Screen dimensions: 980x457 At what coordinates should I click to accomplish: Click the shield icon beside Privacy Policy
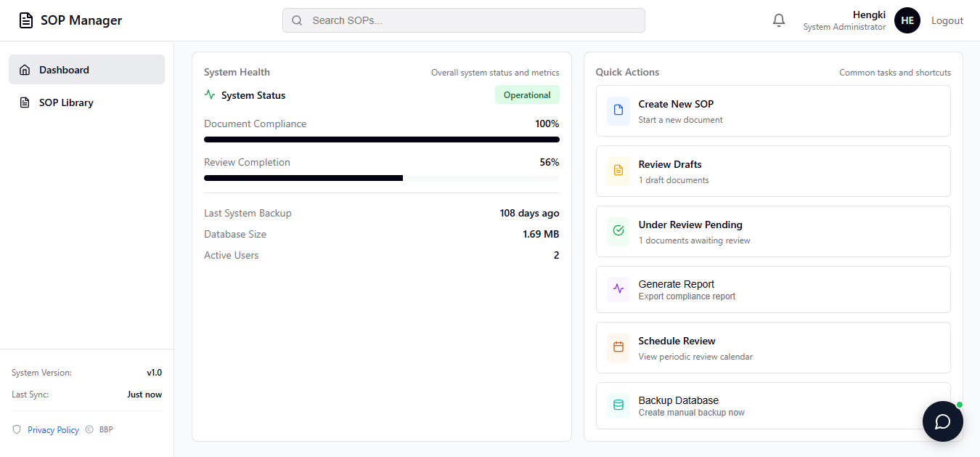click(17, 429)
